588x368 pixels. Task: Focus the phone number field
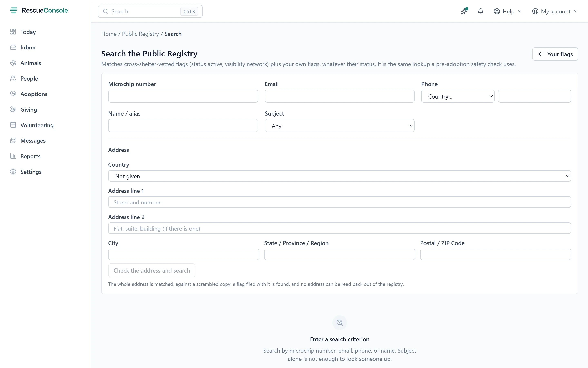point(534,96)
